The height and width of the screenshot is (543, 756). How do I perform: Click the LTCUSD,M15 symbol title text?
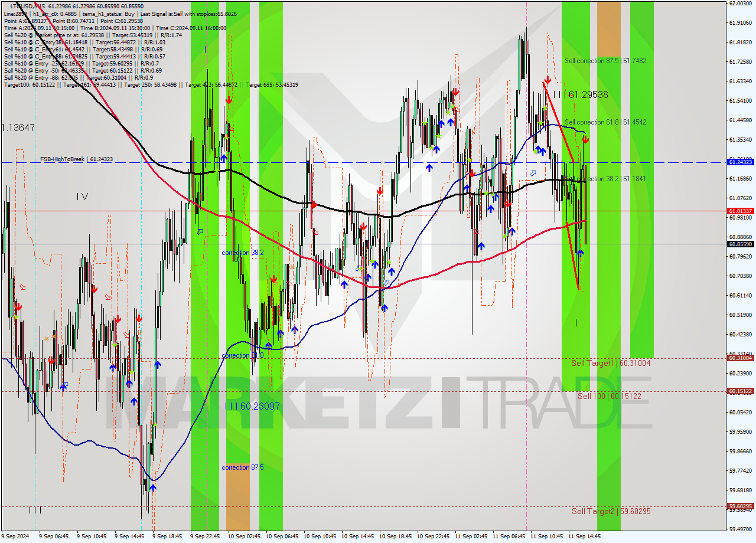pyautogui.click(x=28, y=5)
